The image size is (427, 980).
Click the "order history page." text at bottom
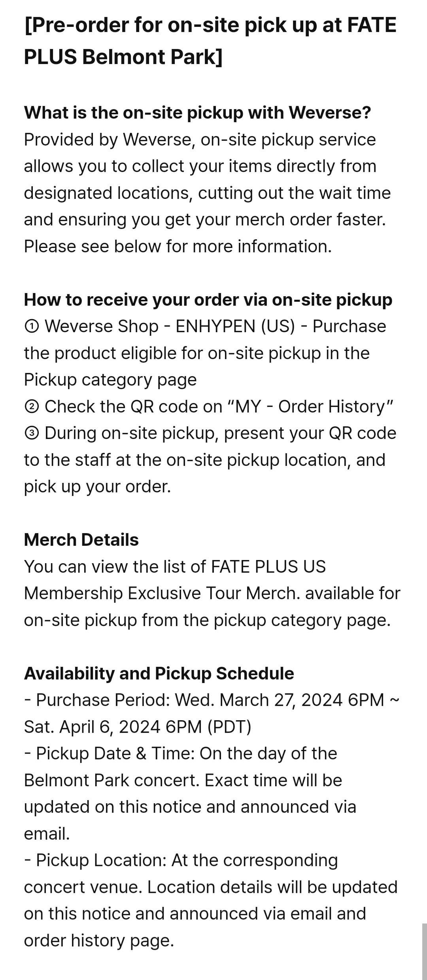[99, 940]
